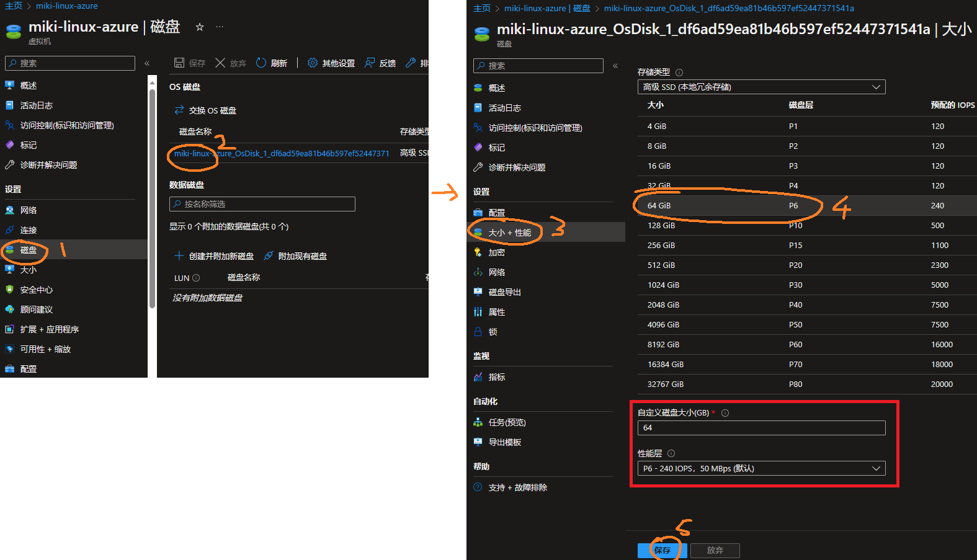The width and height of the screenshot is (977, 560).
Task: Click the 反馈 feedback toolbar item
Action: tap(380, 63)
